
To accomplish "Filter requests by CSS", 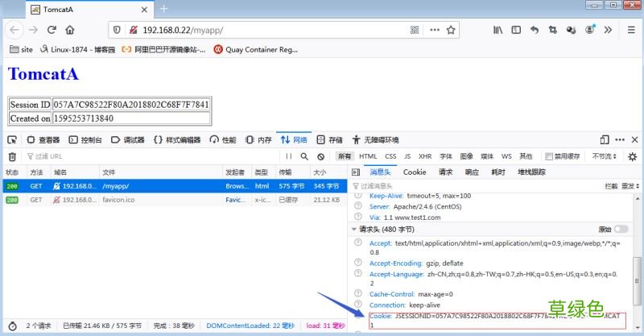I will click(390, 156).
